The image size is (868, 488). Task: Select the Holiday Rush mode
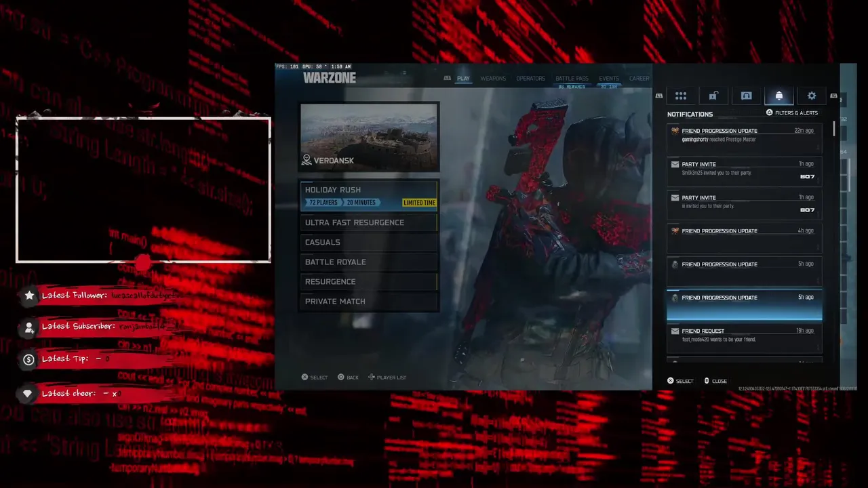point(370,195)
